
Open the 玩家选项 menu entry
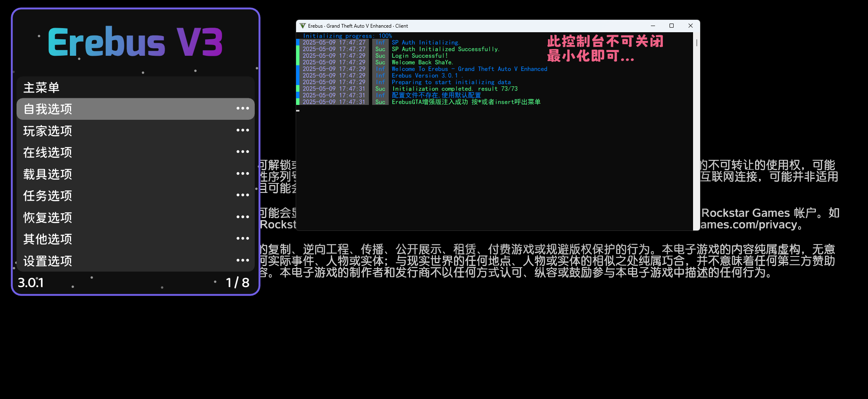point(48,131)
